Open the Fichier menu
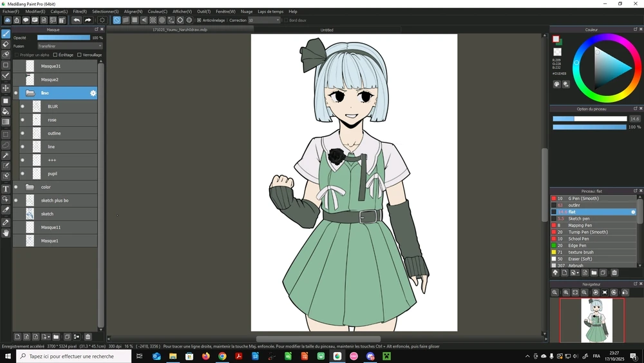 coord(11,12)
